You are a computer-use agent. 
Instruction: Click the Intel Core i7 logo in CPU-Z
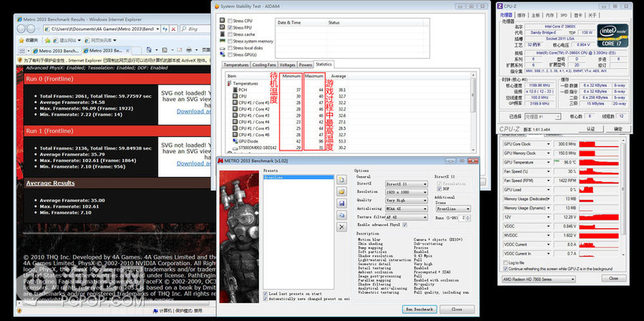pos(612,35)
